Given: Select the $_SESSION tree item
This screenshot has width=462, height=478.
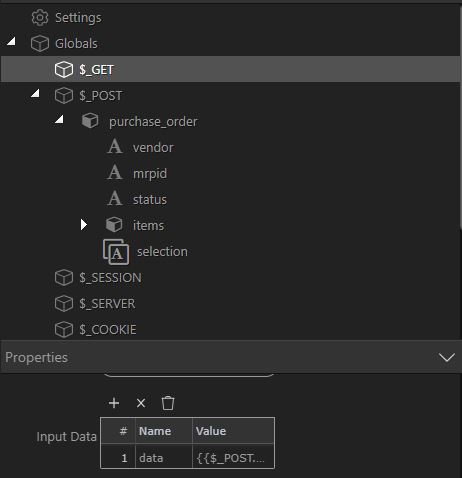Looking at the screenshot, I should [98, 278].
